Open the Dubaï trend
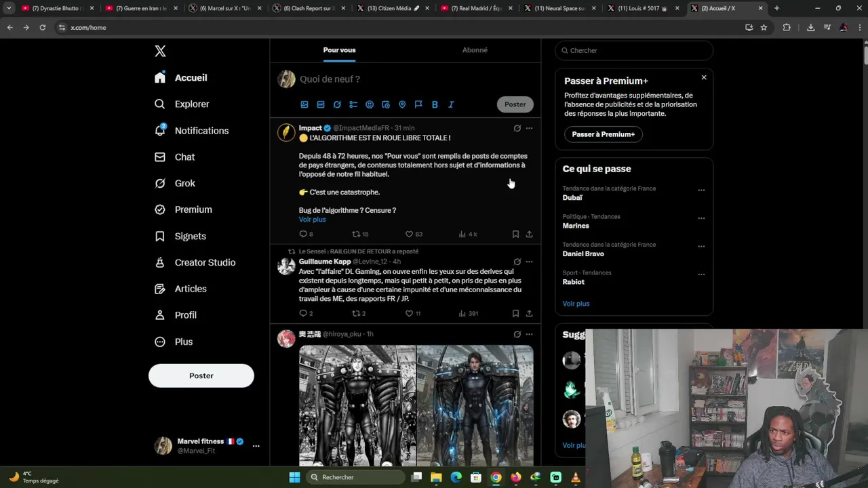This screenshot has height=488, width=868. (572, 198)
